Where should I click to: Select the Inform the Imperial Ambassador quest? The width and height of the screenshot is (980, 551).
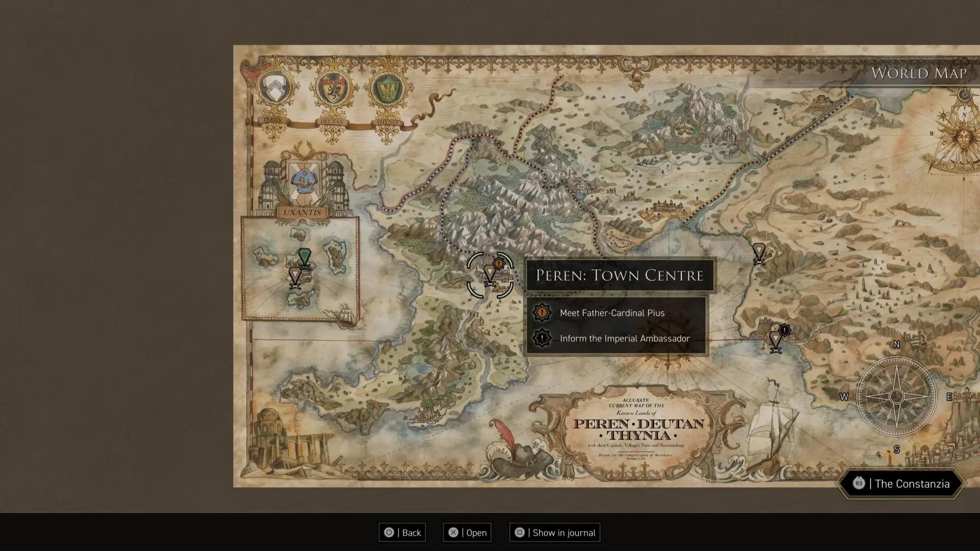tap(617, 338)
